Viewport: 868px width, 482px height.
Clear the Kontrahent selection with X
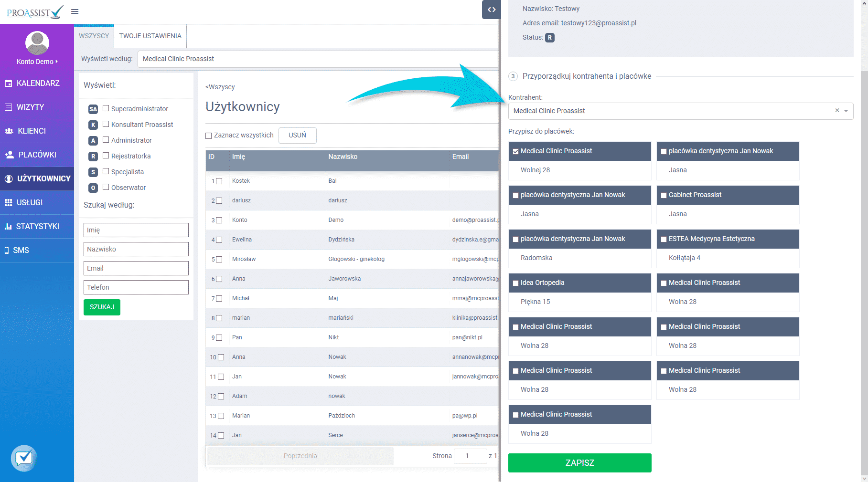click(x=837, y=111)
